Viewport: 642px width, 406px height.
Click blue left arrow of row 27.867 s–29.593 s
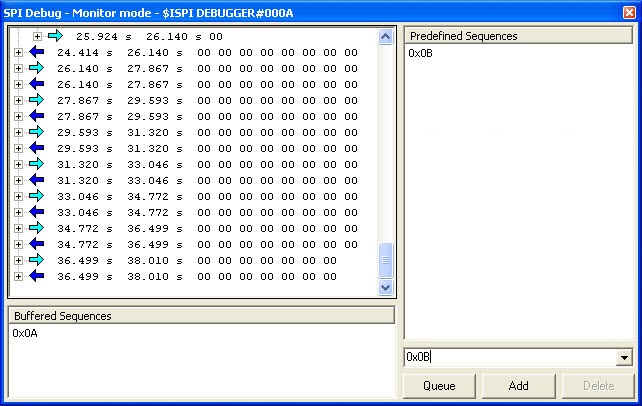coord(37,116)
